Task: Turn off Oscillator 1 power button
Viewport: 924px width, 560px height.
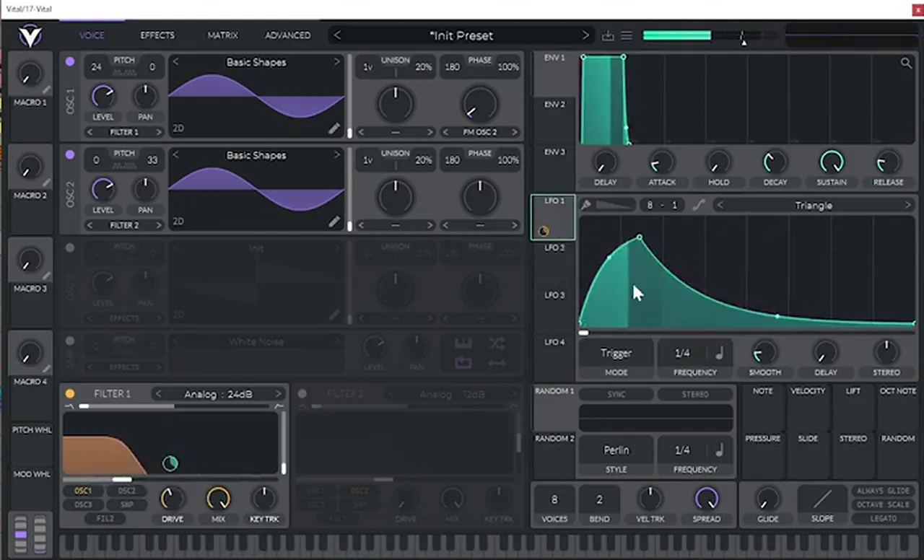Action: tap(70, 61)
